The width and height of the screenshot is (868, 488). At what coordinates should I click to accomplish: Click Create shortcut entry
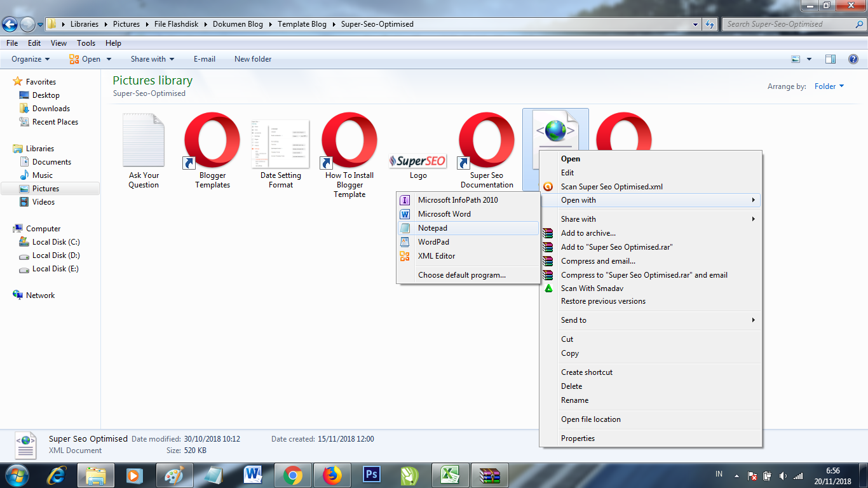click(x=651, y=372)
